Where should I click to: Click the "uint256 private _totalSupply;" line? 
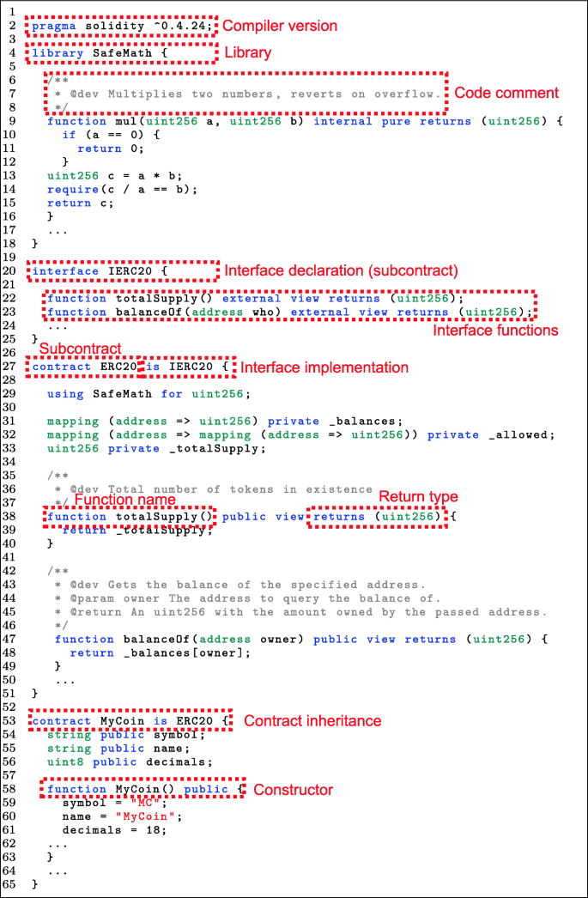[x=156, y=448]
